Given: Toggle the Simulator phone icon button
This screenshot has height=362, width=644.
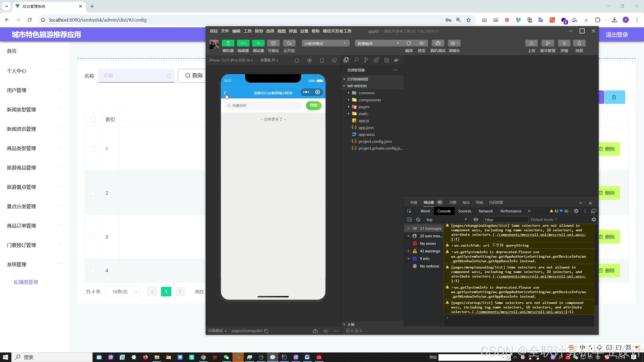Looking at the screenshot, I should point(228,43).
